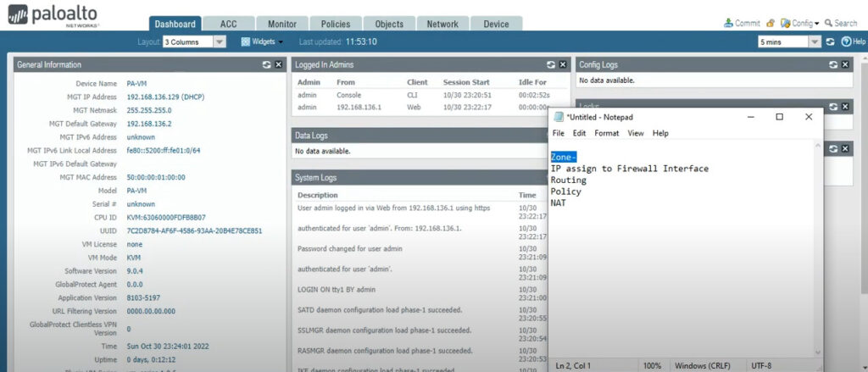Open Notepad's View menu

click(636, 133)
